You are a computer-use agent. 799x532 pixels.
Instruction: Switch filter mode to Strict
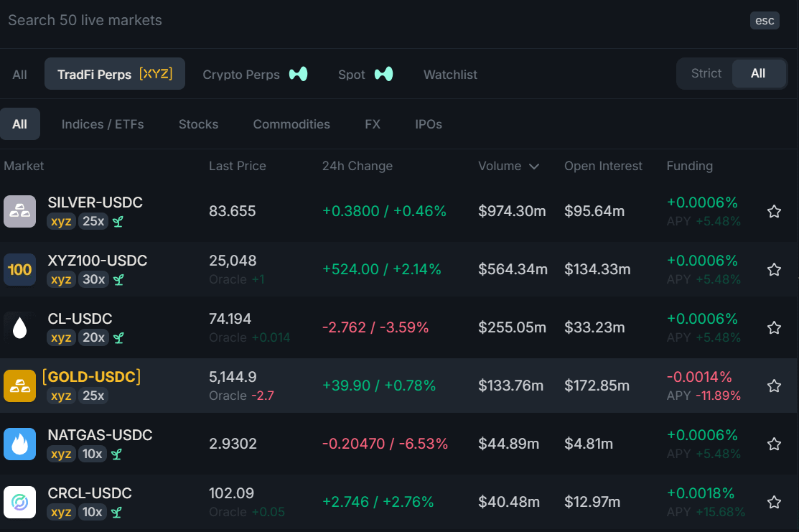(706, 73)
